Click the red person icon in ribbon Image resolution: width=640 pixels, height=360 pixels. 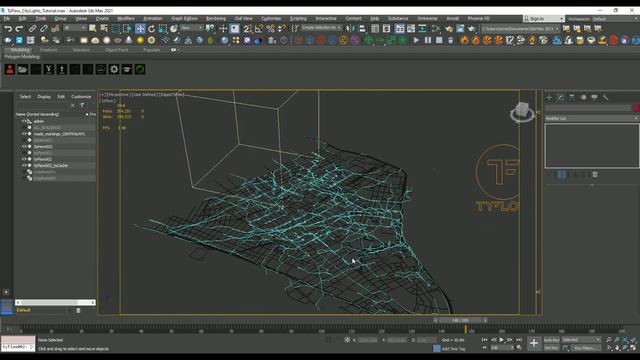coord(10,69)
